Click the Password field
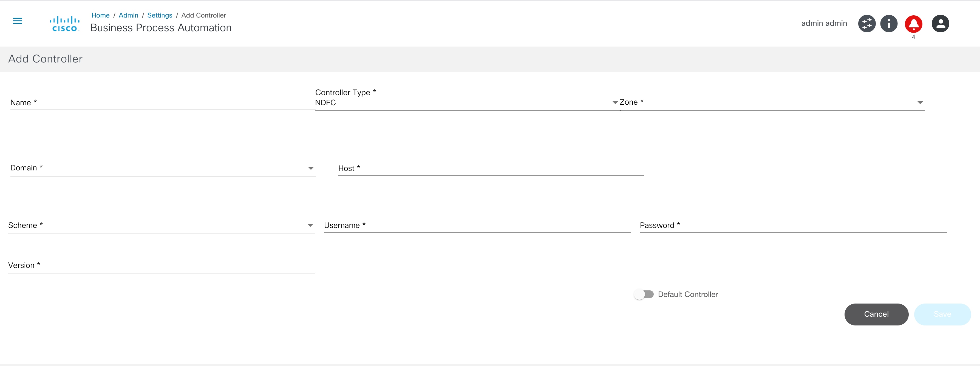Image resolution: width=980 pixels, height=366 pixels. coord(793,225)
